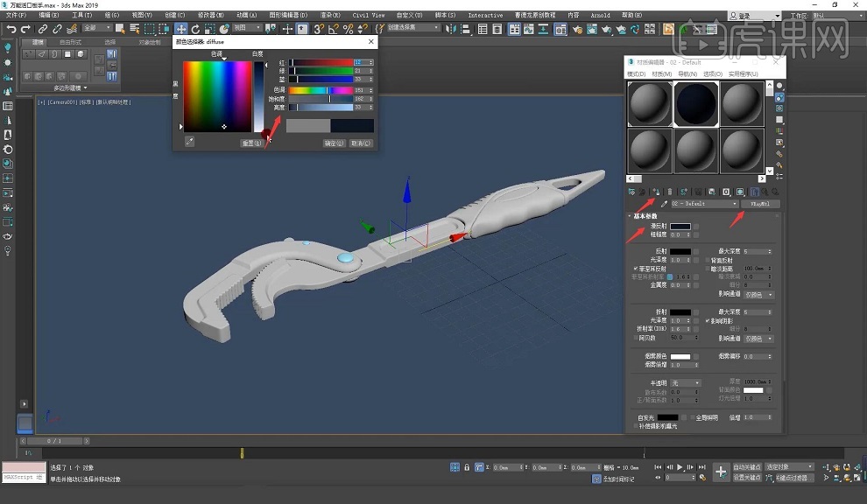The image size is (867, 504).
Task: Click the VRayMtl material type button
Action: (x=759, y=204)
